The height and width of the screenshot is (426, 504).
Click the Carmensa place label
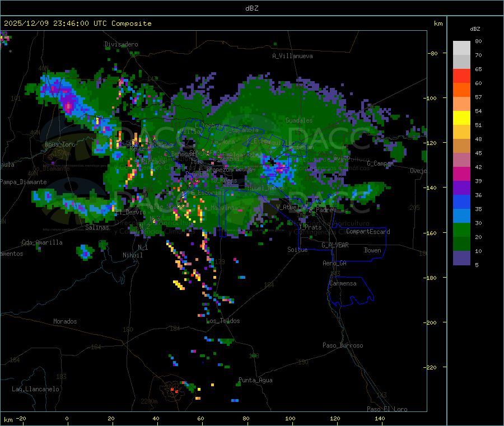tap(343, 283)
